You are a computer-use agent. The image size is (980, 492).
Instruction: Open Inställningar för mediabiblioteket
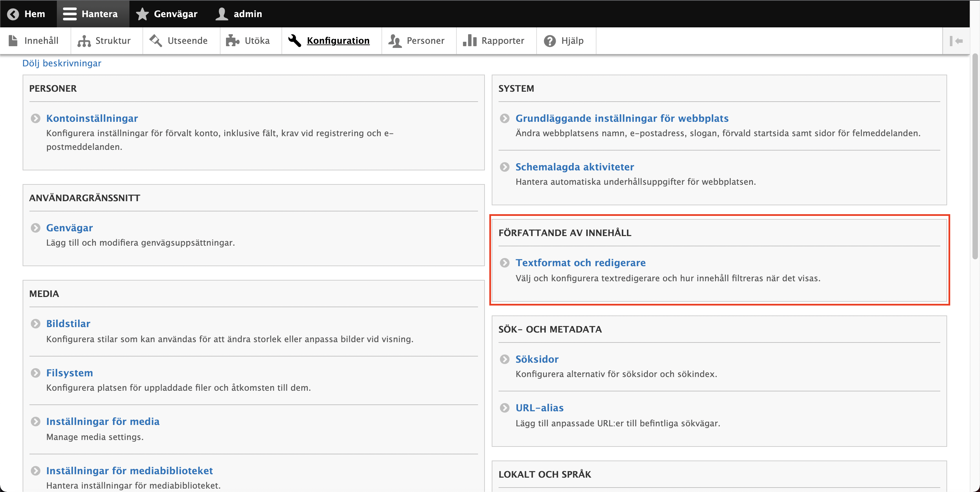pos(129,471)
